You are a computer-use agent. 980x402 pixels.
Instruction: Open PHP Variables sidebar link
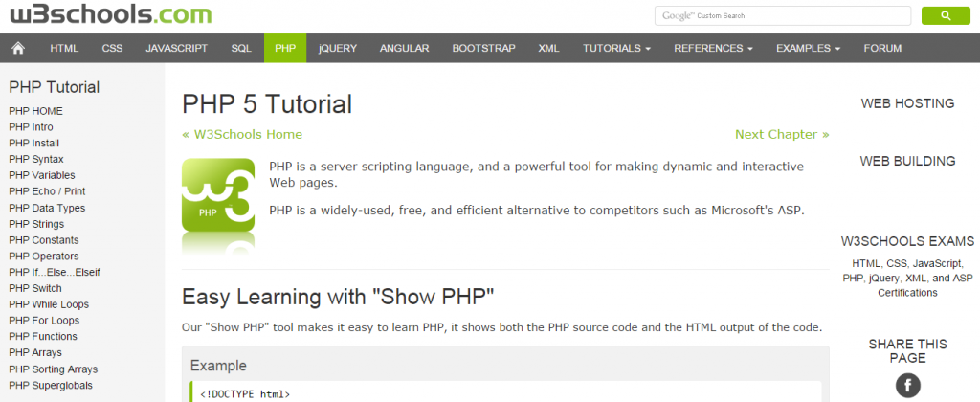click(x=42, y=175)
